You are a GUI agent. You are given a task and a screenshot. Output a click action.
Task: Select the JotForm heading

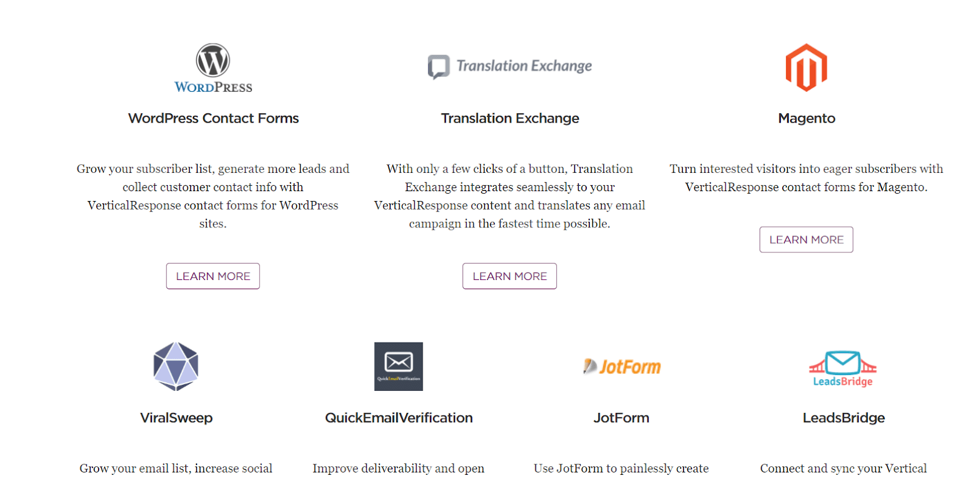coord(621,418)
